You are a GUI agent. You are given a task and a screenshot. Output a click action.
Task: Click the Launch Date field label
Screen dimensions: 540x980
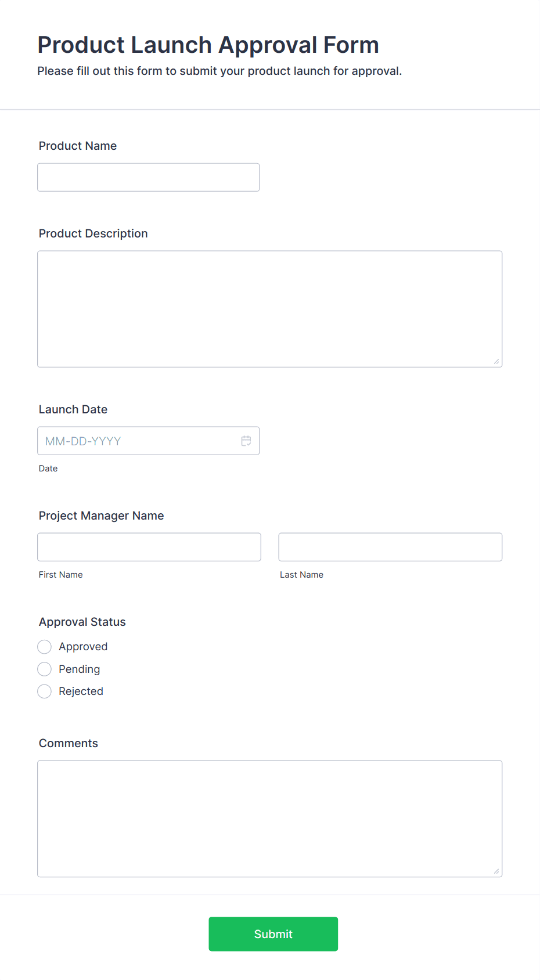tap(73, 409)
